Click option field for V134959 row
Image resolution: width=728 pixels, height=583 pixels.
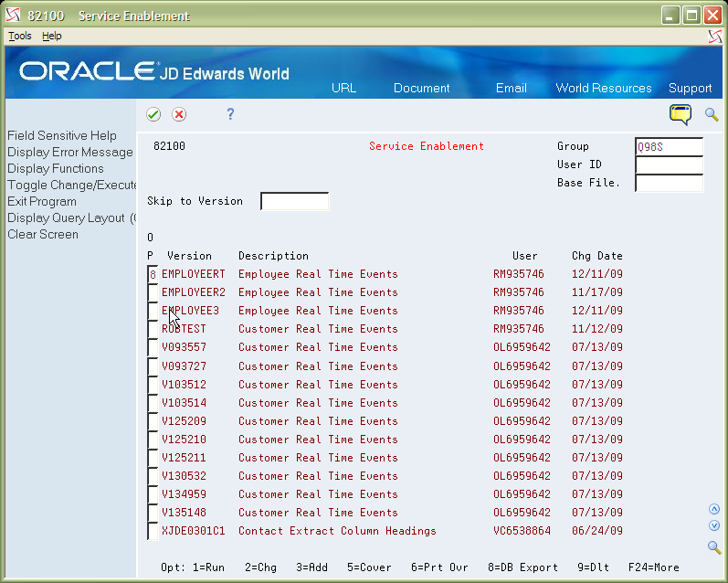coord(153,494)
